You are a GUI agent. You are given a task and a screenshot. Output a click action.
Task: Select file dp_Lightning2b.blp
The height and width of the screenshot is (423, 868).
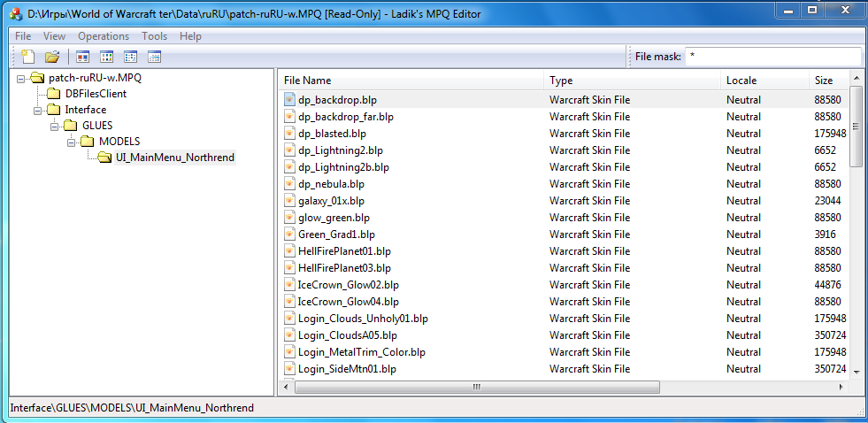pos(343,167)
